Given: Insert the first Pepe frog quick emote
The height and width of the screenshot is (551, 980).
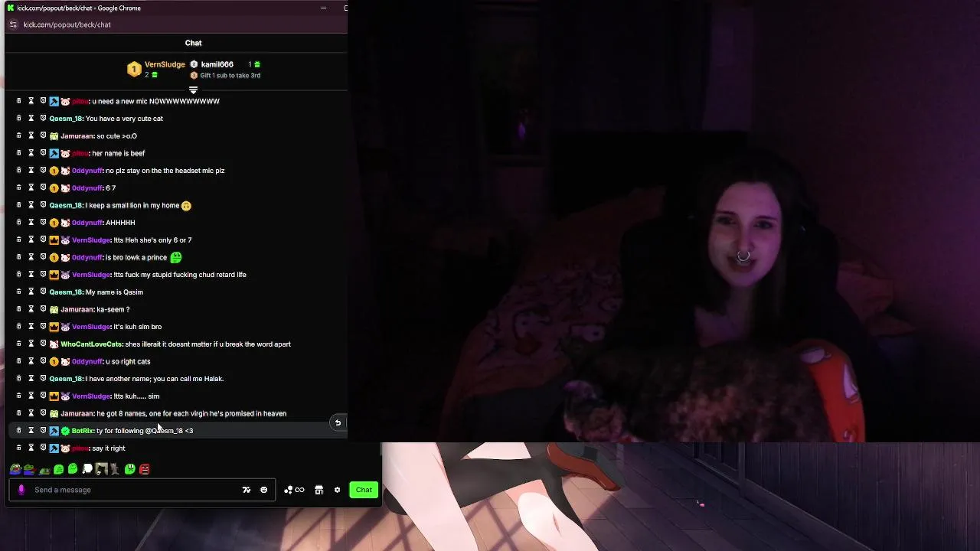Looking at the screenshot, I should [15, 469].
